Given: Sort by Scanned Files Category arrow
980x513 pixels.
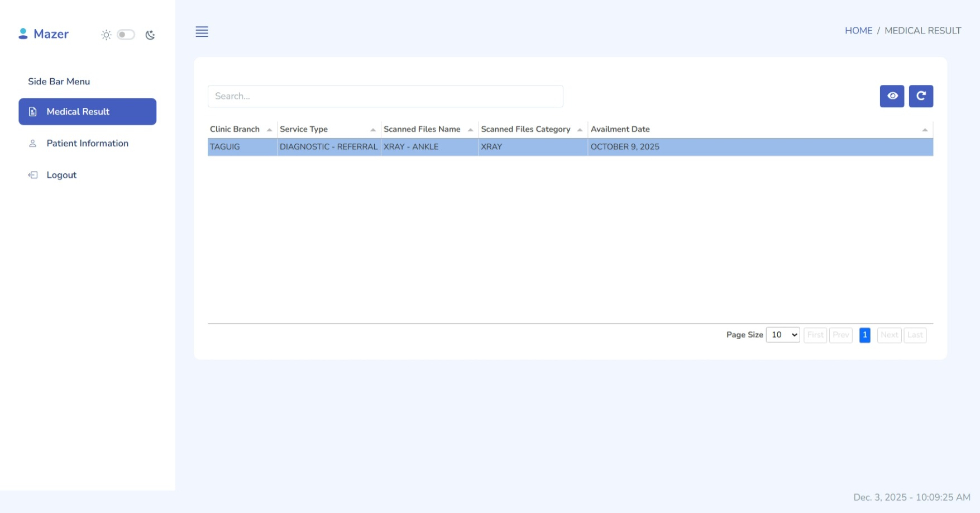Looking at the screenshot, I should [580, 130].
